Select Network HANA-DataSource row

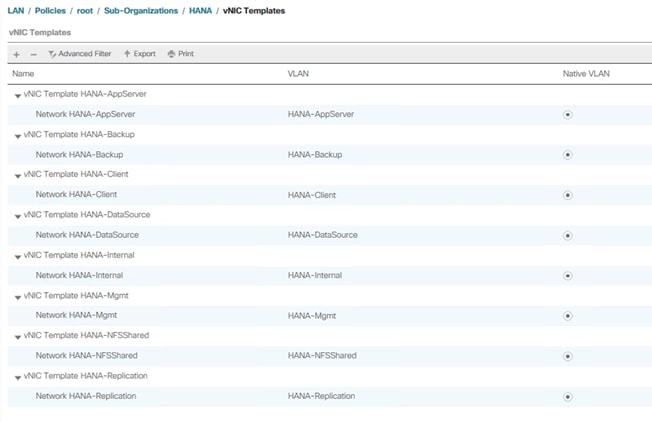click(x=330, y=235)
